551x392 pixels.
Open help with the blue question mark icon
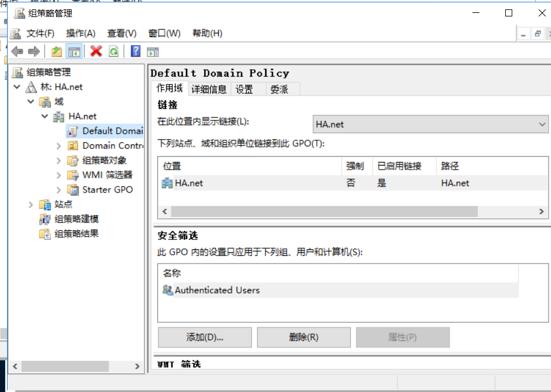(136, 52)
